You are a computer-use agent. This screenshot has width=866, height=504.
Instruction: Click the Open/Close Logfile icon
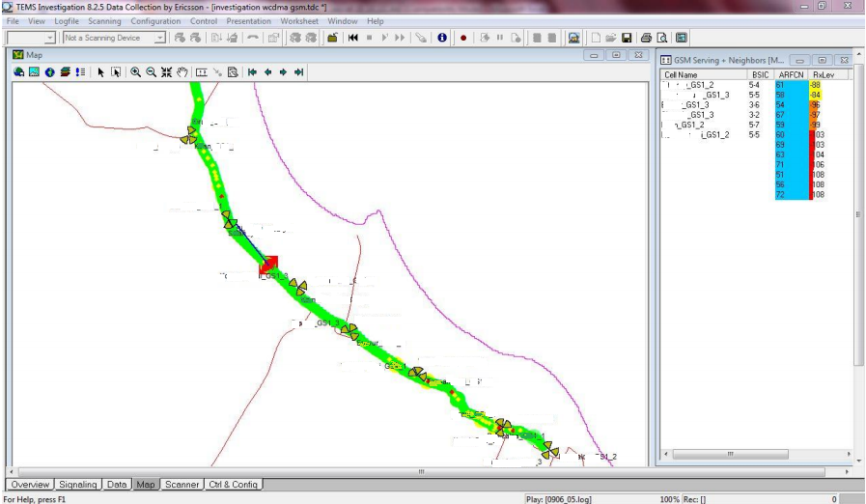coord(332,38)
